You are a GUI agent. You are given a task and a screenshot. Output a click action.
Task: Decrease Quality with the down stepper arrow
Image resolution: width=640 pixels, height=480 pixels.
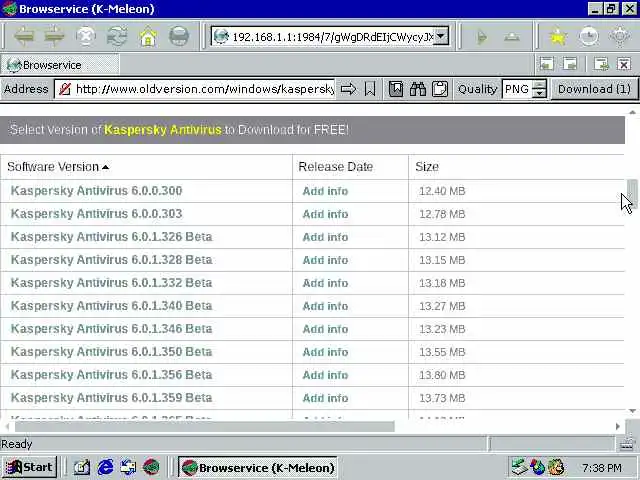tap(539, 93)
